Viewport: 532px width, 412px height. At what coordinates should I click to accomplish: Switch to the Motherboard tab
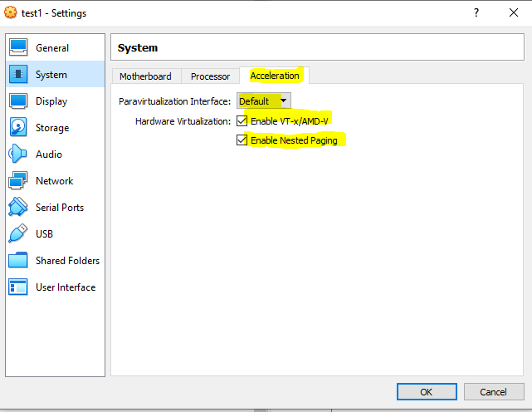click(x=145, y=76)
